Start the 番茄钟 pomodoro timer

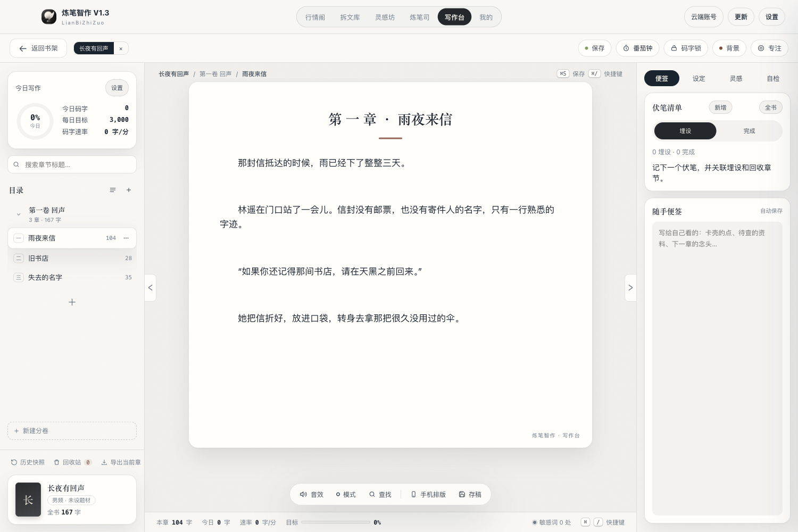pos(638,48)
